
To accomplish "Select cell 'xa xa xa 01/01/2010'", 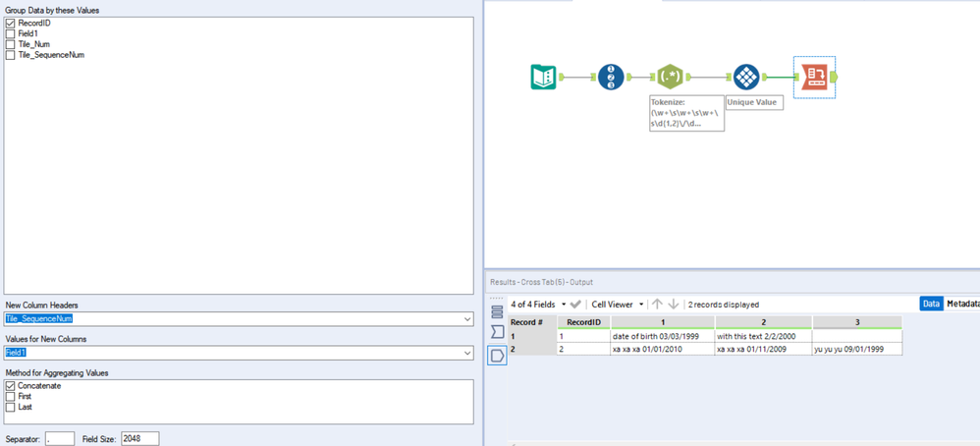I will tap(663, 349).
